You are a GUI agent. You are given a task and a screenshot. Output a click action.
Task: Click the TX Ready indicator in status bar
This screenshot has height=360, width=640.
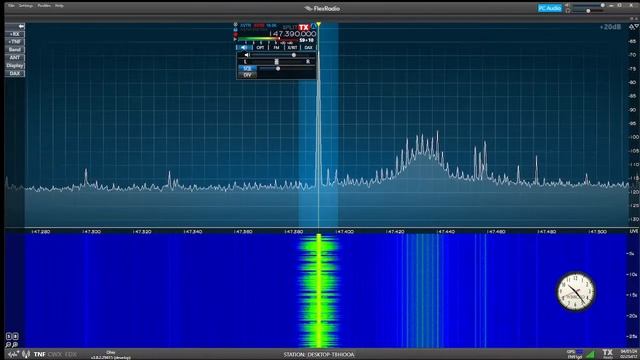(x=608, y=353)
